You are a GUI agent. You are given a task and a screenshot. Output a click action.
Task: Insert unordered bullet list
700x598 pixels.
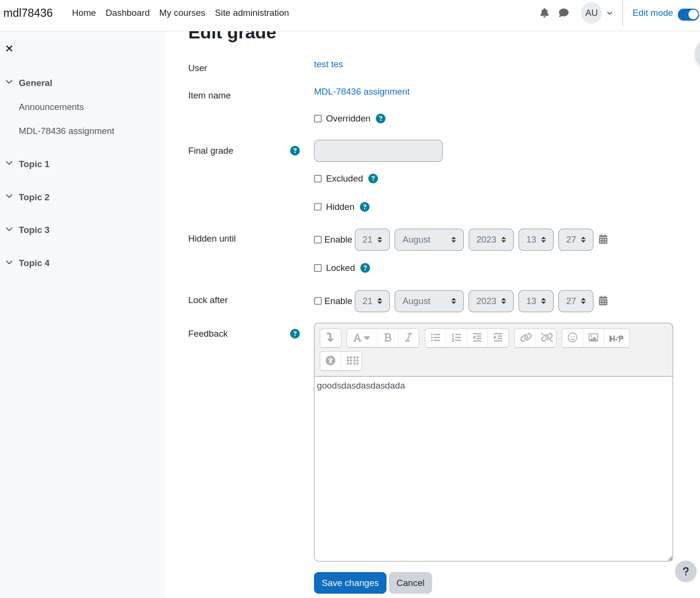point(435,338)
